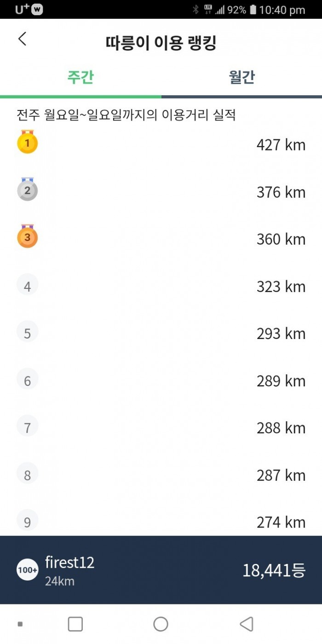This screenshot has height=644, width=322.
Task: Tap the Android home circle button
Action: coord(161,624)
